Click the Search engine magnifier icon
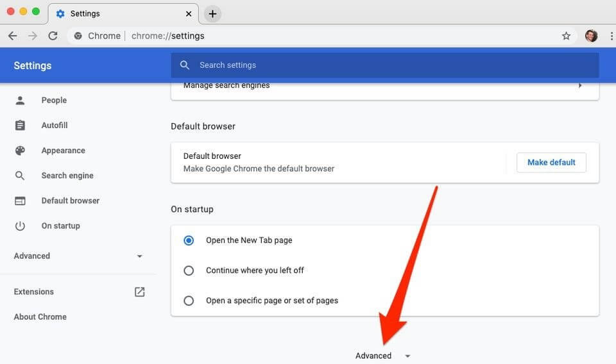 coord(20,176)
